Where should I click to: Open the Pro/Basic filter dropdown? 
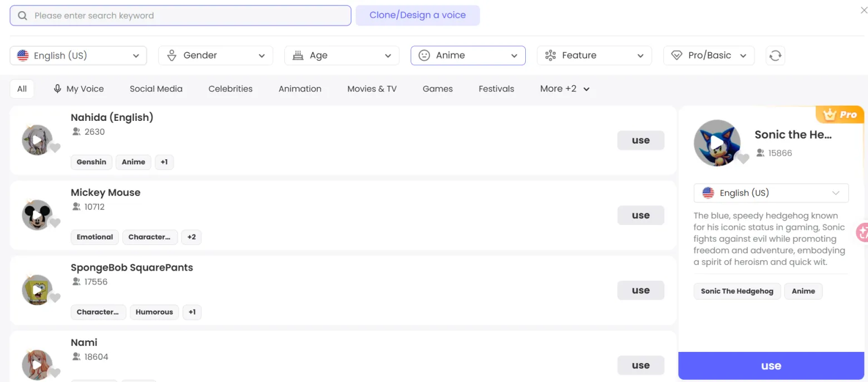[709, 55]
